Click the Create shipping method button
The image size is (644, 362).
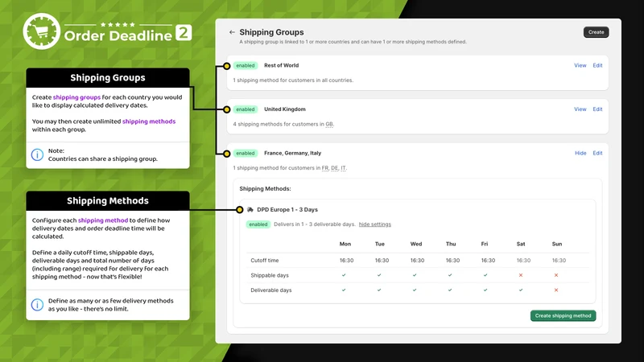click(x=563, y=315)
